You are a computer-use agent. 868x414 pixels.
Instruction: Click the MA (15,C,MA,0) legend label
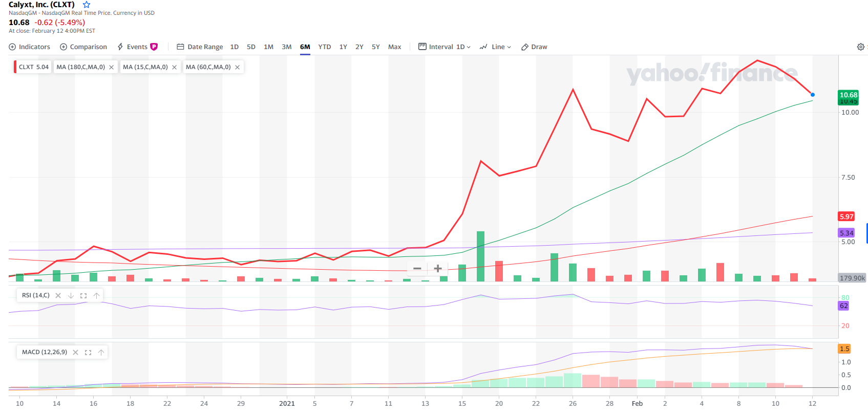point(145,67)
